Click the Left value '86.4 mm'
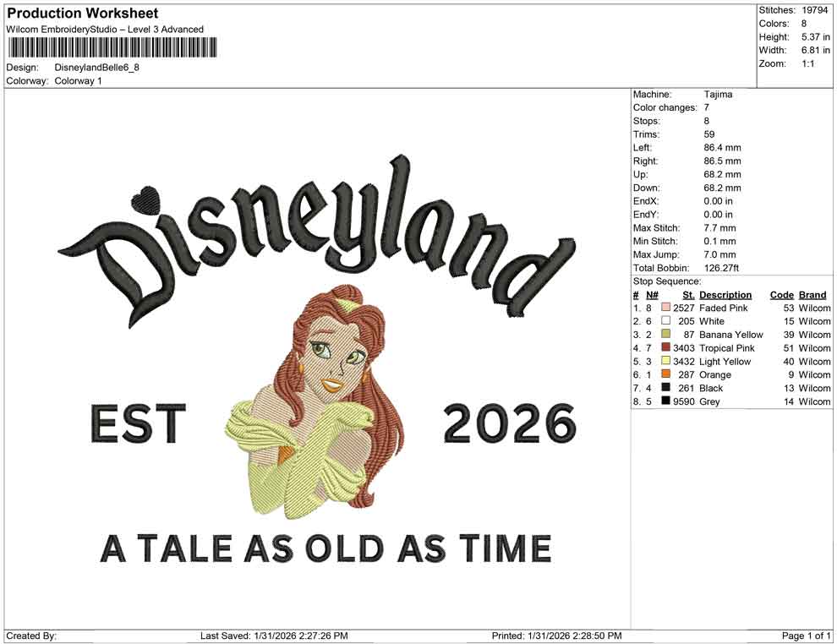 [722, 148]
